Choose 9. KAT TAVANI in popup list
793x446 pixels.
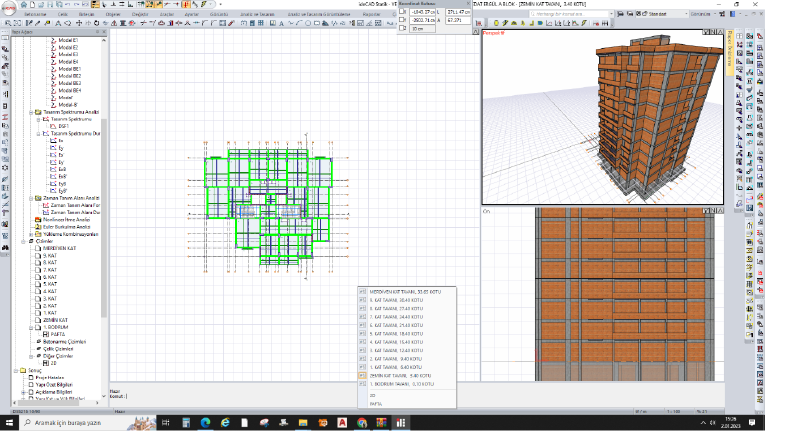click(x=407, y=300)
